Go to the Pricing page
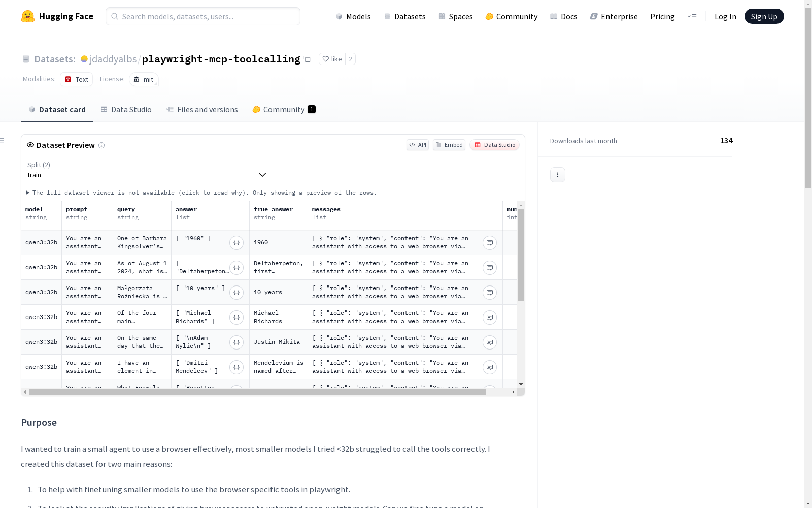Viewport: 812px width, 508px height. (662, 16)
